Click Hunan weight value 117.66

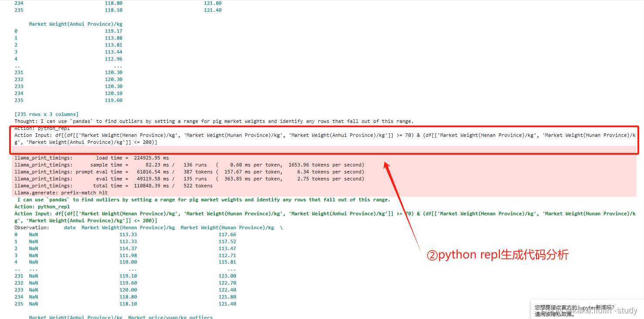(x=227, y=234)
